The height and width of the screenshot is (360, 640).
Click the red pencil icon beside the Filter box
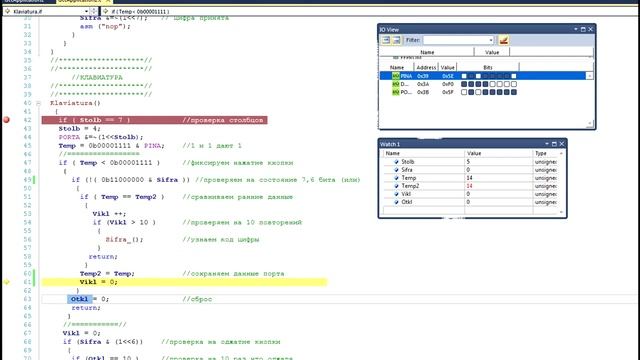504,40
